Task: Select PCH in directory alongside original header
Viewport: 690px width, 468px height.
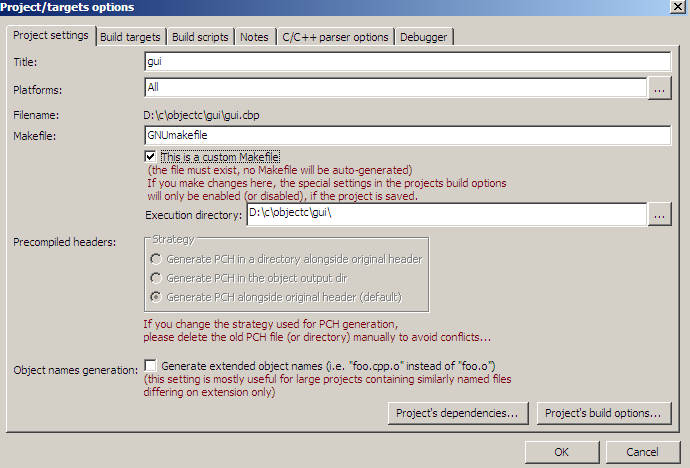Action: pos(156,259)
